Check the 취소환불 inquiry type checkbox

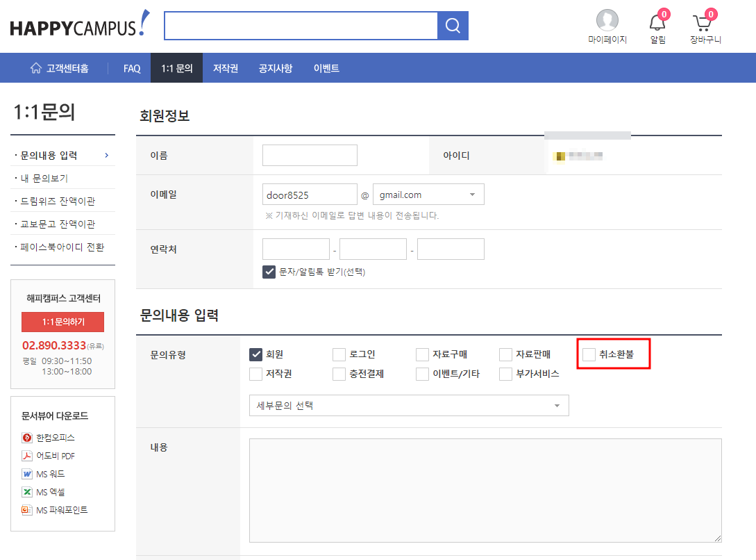[x=589, y=354]
